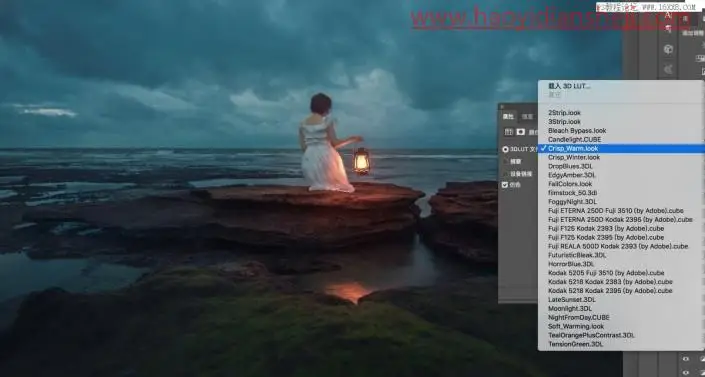
Task: Choose Fuji ETERNA 250D Kodak 2395 cube
Action: (x=620, y=220)
